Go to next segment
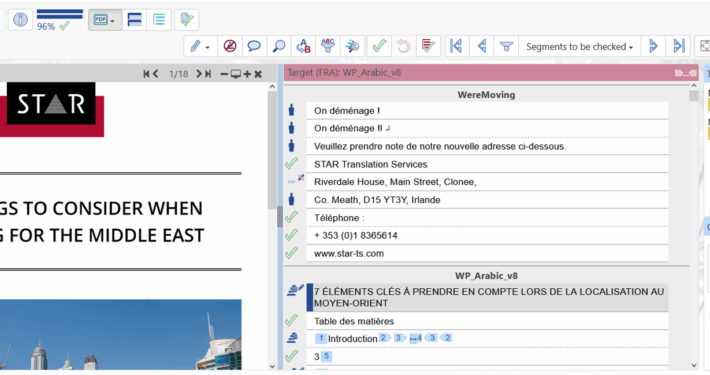Image resolution: width=710 pixels, height=375 pixels. (x=653, y=46)
